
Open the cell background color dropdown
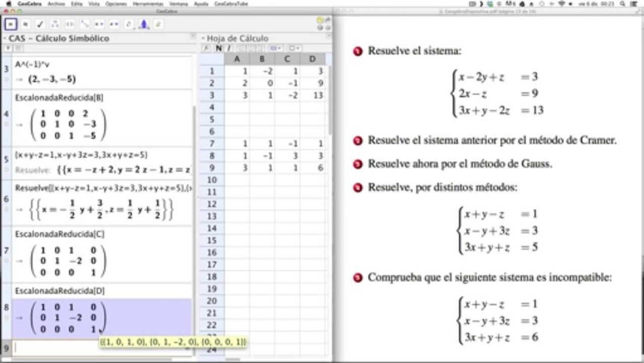[x=276, y=48]
